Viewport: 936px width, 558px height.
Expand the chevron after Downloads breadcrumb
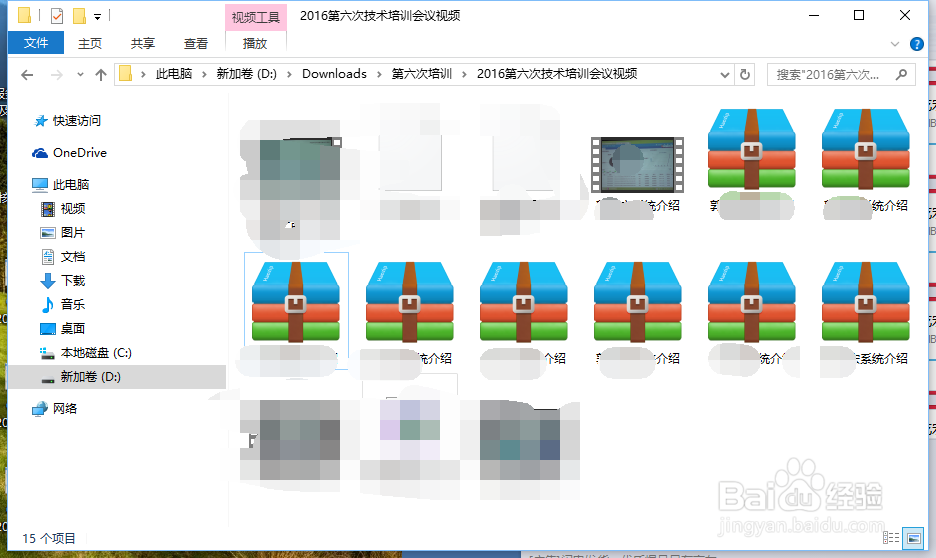pyautogui.click(x=379, y=74)
